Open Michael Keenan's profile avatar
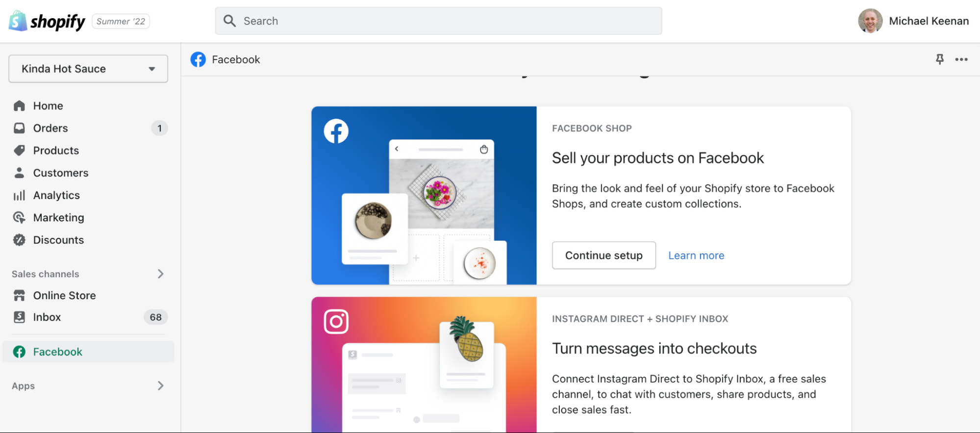 point(870,21)
